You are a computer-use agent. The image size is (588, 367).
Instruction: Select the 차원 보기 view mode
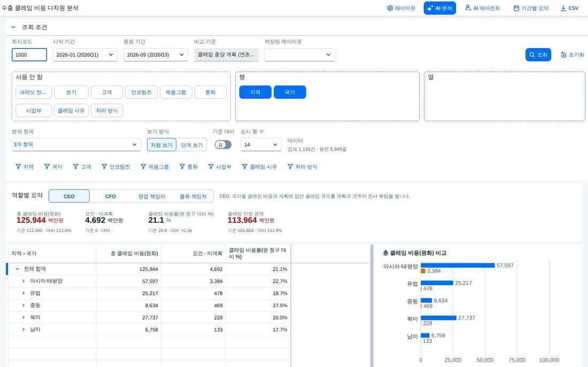pyautogui.click(x=161, y=145)
